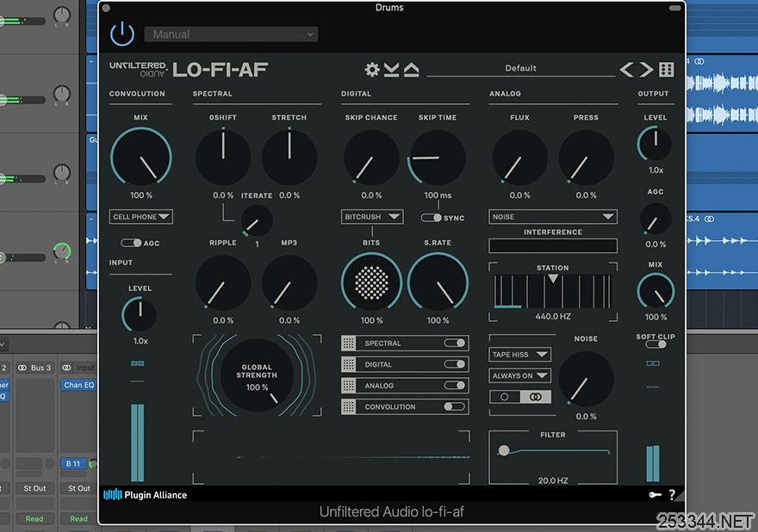Click the Flux knob
Screen dimensions: 758x532
[x=519, y=158]
